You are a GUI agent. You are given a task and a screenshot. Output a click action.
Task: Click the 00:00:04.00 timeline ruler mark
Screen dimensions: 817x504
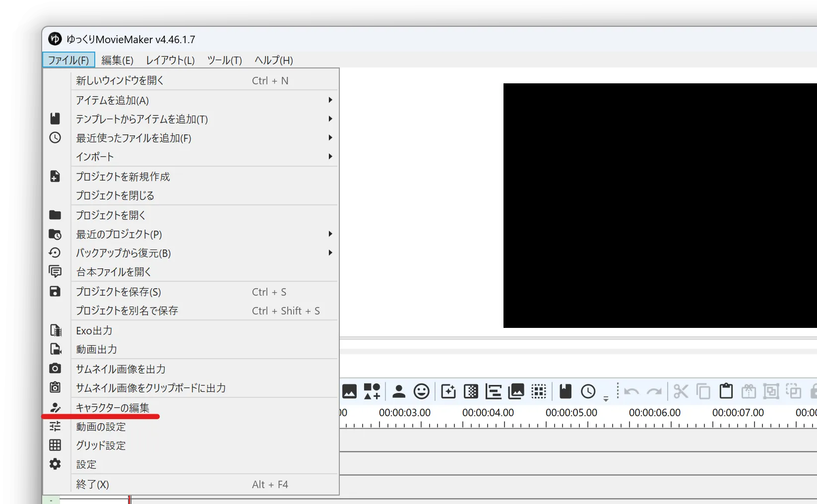point(488,412)
